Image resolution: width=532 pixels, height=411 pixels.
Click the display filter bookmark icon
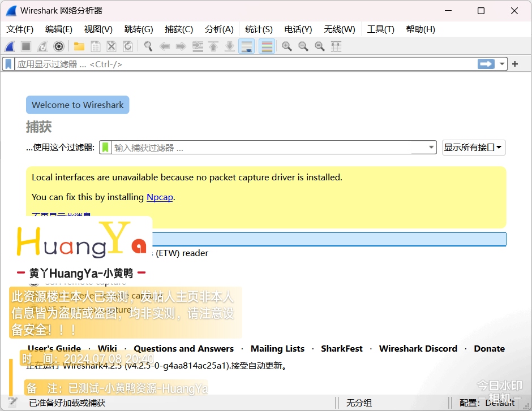pyautogui.click(x=8, y=64)
